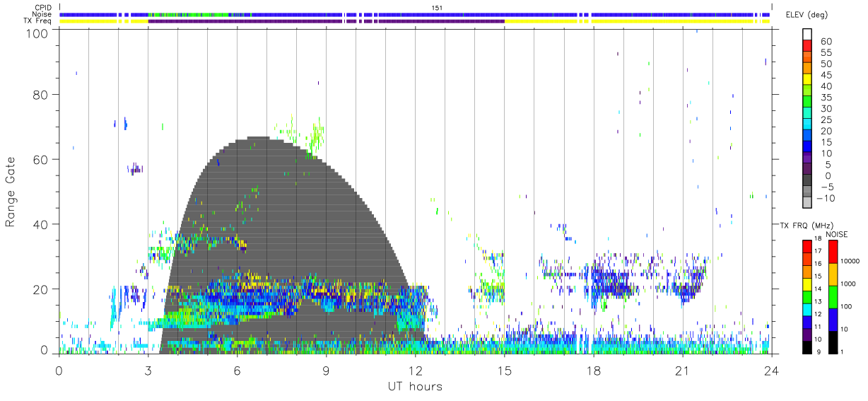Click the y-axis tick label '80'
Viewport: 868px width, 401px height.
pos(42,94)
